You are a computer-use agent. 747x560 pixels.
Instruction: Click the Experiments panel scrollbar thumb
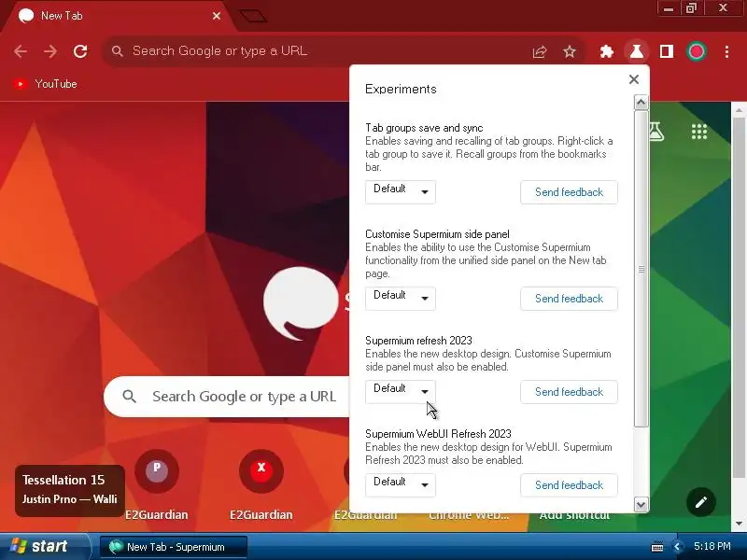pos(641,269)
